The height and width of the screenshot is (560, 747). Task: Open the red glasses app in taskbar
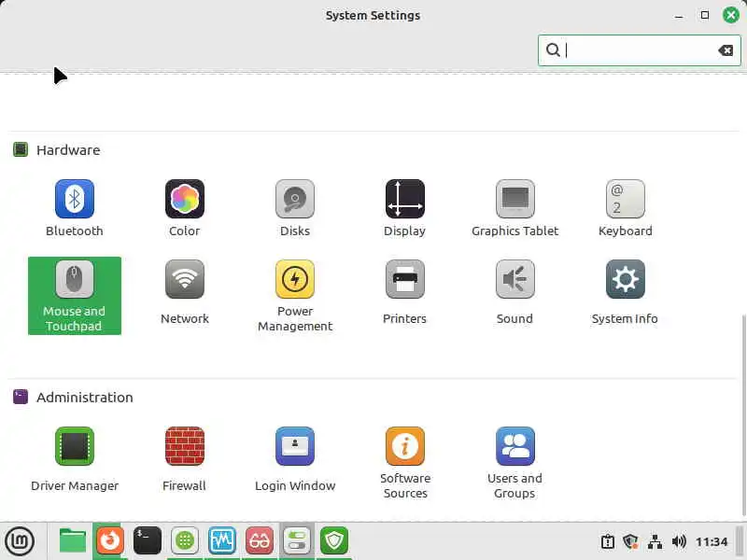click(x=260, y=541)
